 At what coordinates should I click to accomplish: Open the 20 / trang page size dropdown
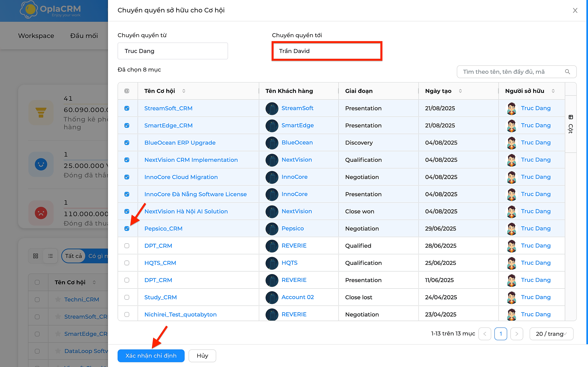pyautogui.click(x=551, y=334)
